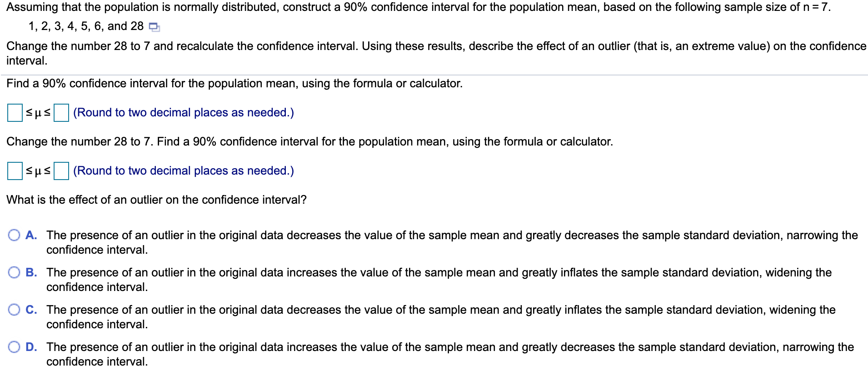This screenshot has width=868, height=381.
Task: Click the first upper-bound answer box
Action: (x=60, y=112)
